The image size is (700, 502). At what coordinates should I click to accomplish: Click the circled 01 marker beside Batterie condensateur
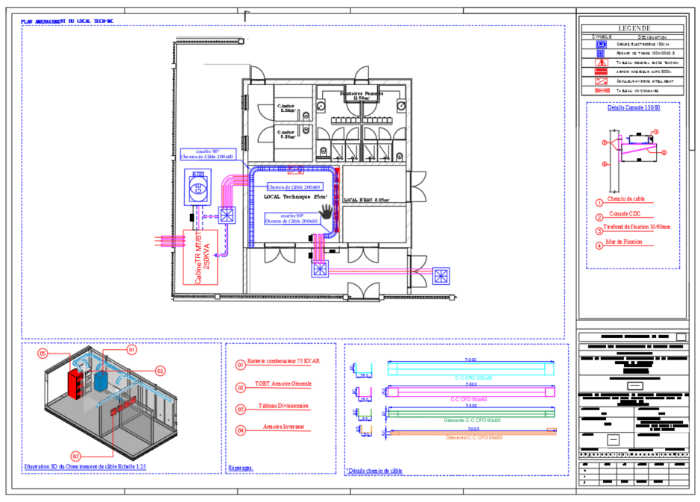tap(240, 365)
